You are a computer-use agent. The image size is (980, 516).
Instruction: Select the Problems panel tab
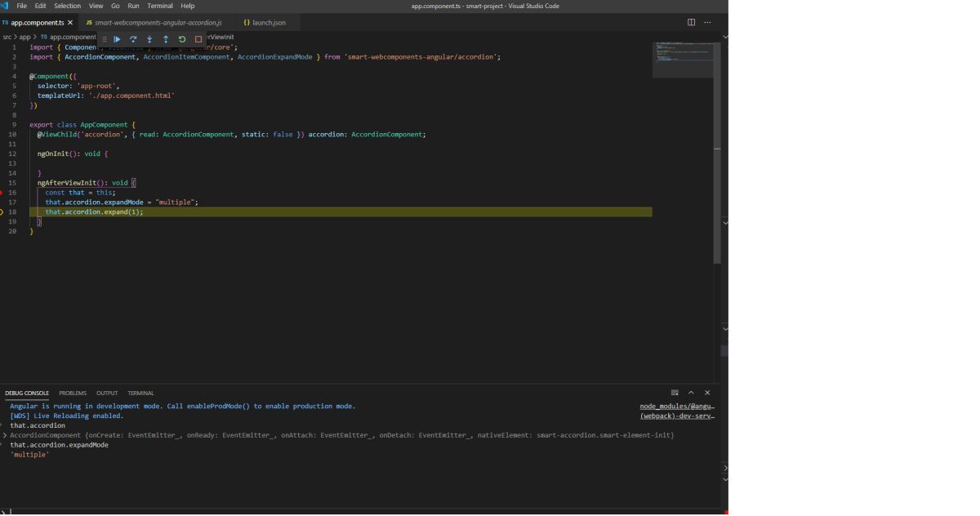[x=73, y=394]
